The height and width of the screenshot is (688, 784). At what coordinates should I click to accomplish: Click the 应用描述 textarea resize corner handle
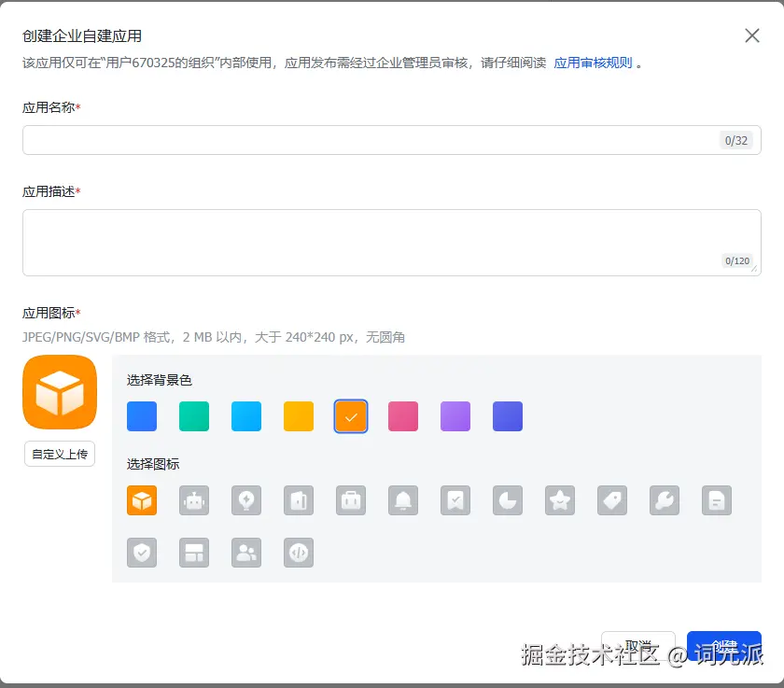coord(754,269)
